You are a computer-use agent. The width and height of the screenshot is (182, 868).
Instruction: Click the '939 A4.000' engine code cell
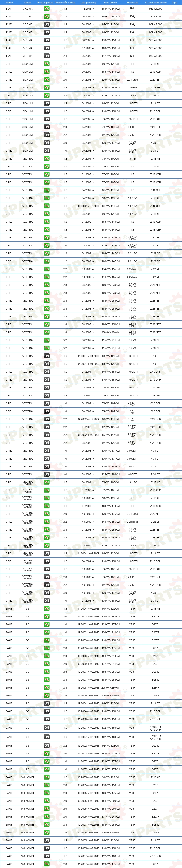pyautogui.click(x=156, y=9)
